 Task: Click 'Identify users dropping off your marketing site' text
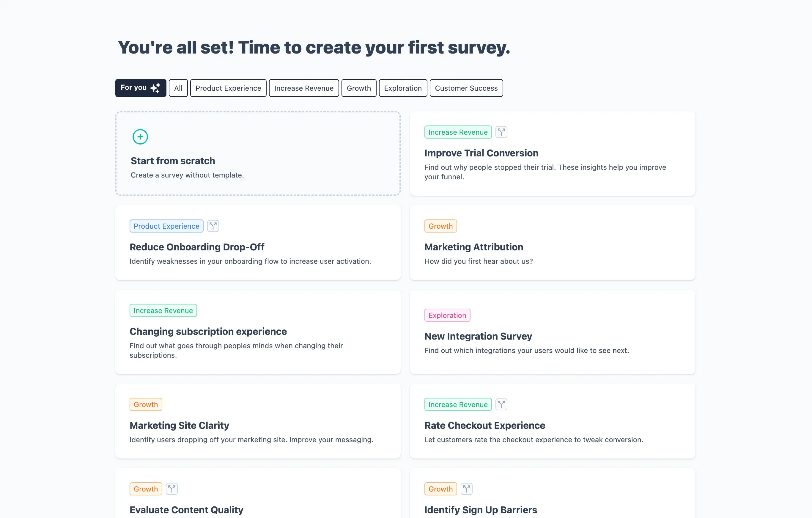tap(251, 440)
